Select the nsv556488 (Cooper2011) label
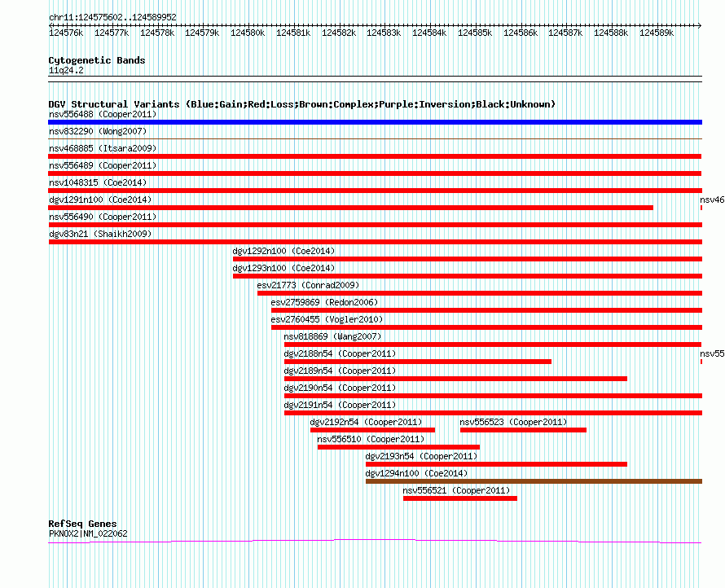Screen dimensions: 725x588 pos(103,114)
